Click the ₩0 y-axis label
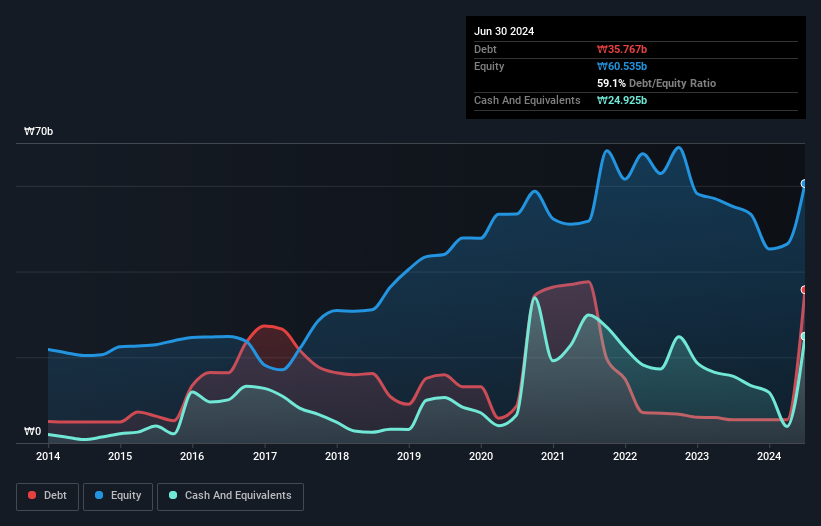The height and width of the screenshot is (526, 821). 32,431
